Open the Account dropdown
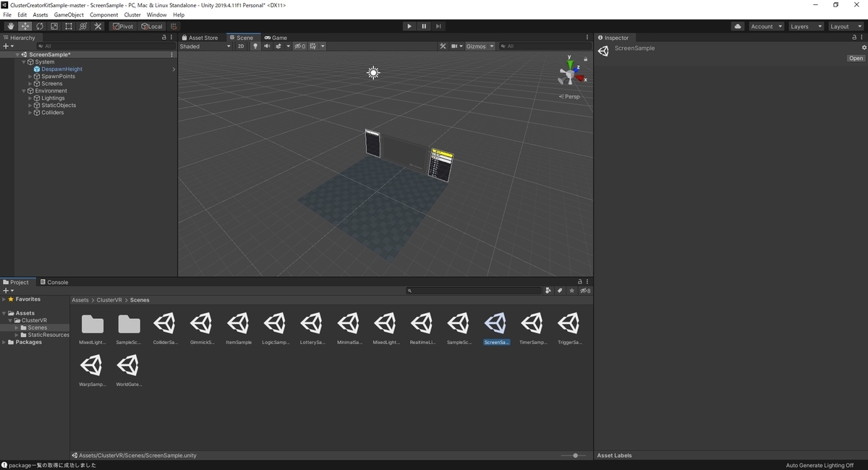Image resolution: width=868 pixels, height=470 pixels. tap(766, 26)
